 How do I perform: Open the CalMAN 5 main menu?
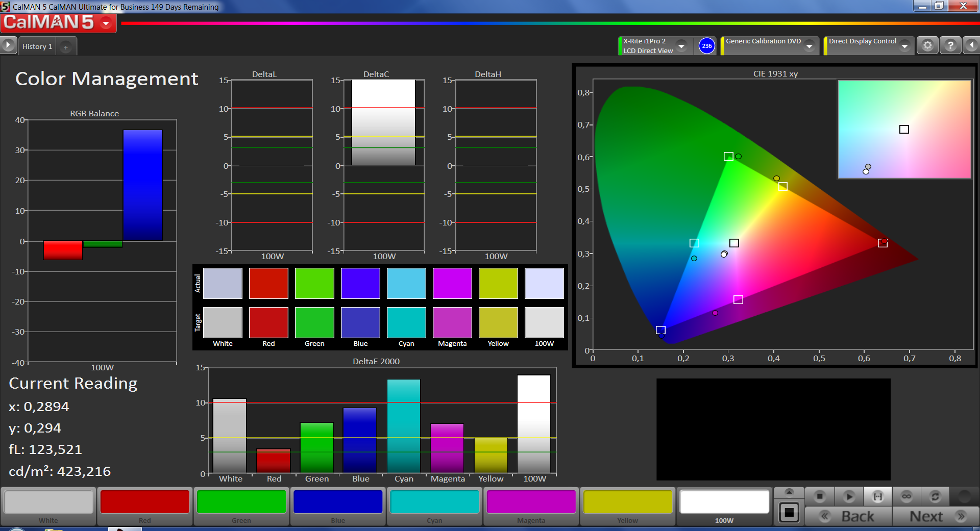click(x=106, y=23)
